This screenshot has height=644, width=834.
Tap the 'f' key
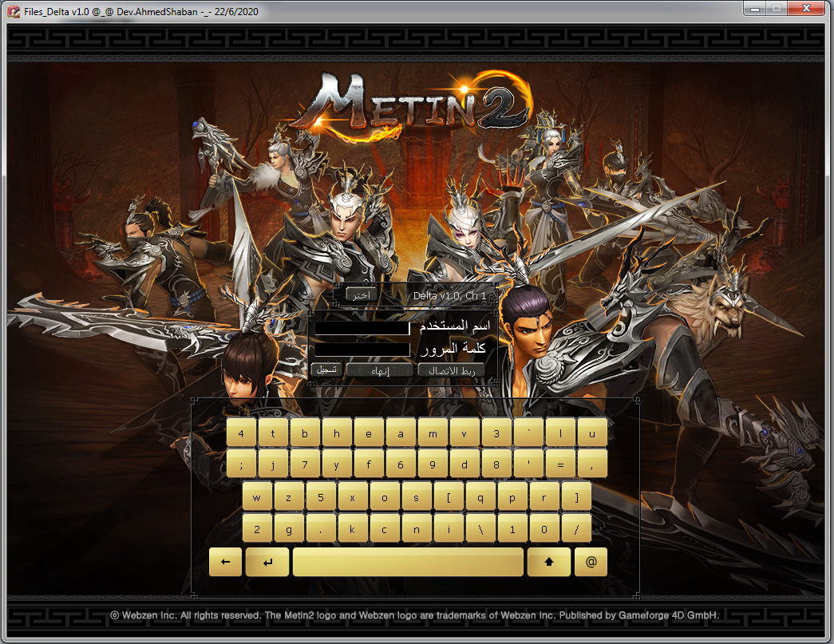pyautogui.click(x=369, y=464)
